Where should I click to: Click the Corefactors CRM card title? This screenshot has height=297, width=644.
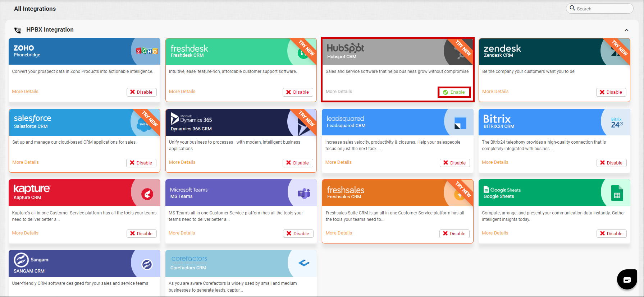click(x=188, y=268)
